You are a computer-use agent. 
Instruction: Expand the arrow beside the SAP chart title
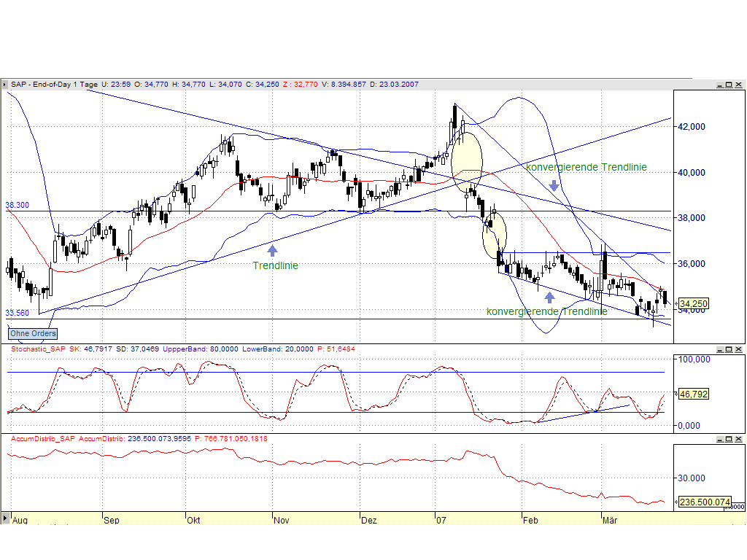(x=6, y=85)
